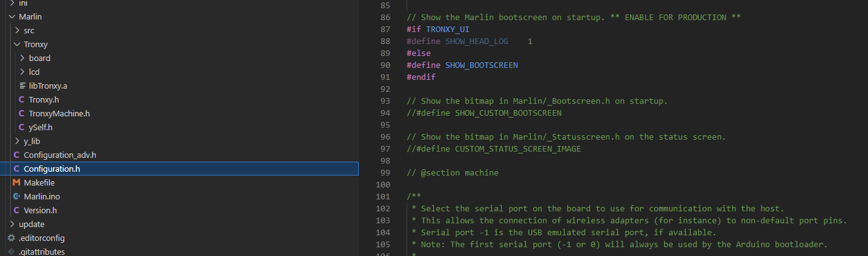
Task: Click the C icon beside TronxyMachine.h
Action: click(22, 114)
